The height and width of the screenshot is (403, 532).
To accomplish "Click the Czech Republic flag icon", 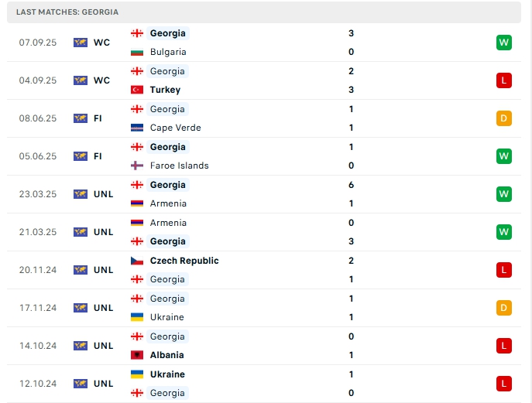I will (x=137, y=261).
